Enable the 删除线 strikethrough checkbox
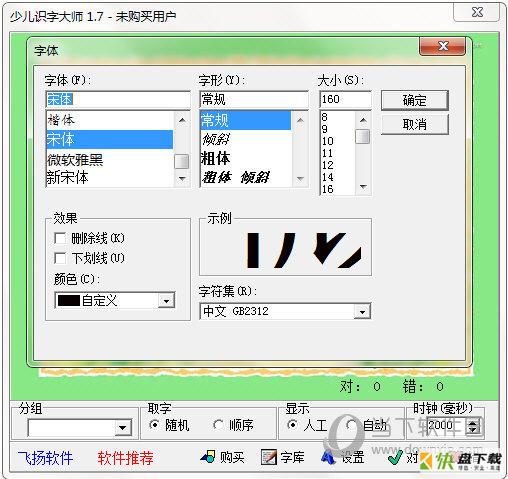Image resolution: width=508 pixels, height=479 pixels. pos(60,238)
